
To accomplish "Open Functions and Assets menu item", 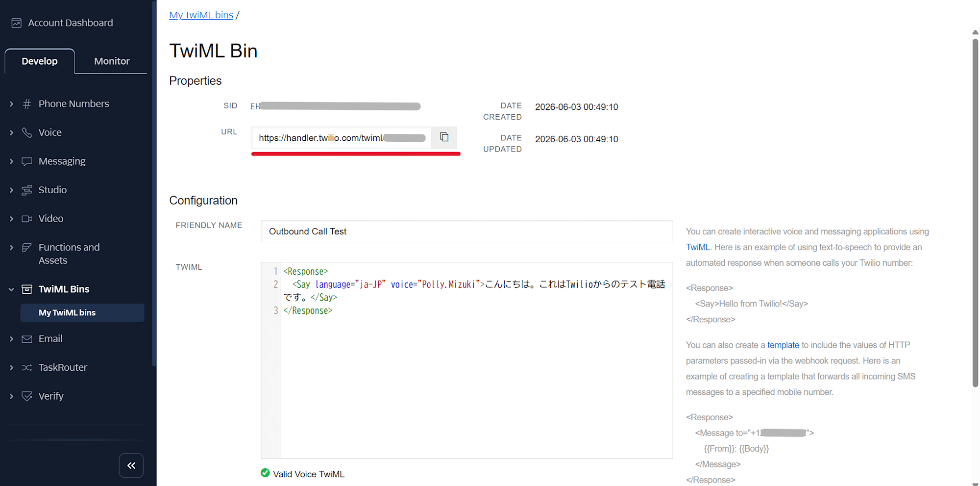I will point(69,254).
